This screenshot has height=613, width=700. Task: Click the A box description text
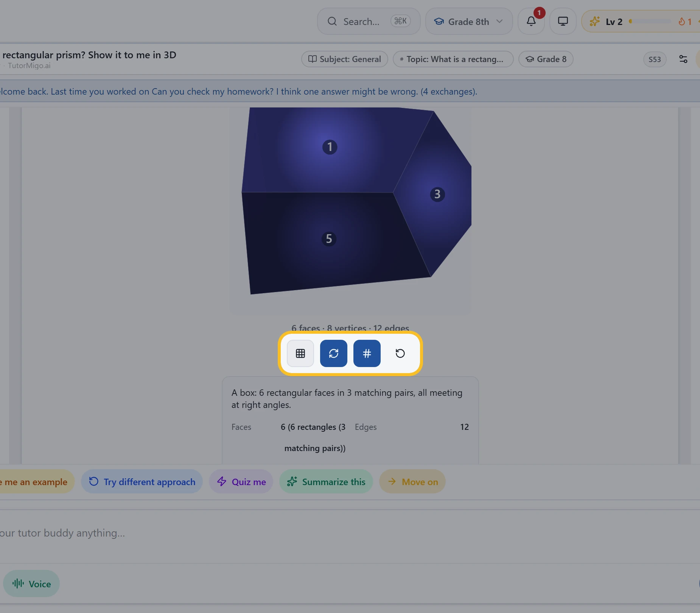(347, 399)
